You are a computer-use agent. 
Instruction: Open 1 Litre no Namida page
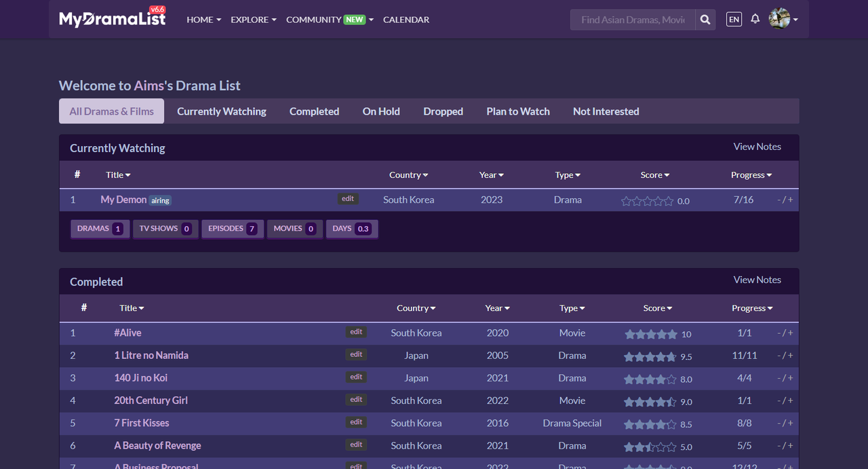pos(151,355)
